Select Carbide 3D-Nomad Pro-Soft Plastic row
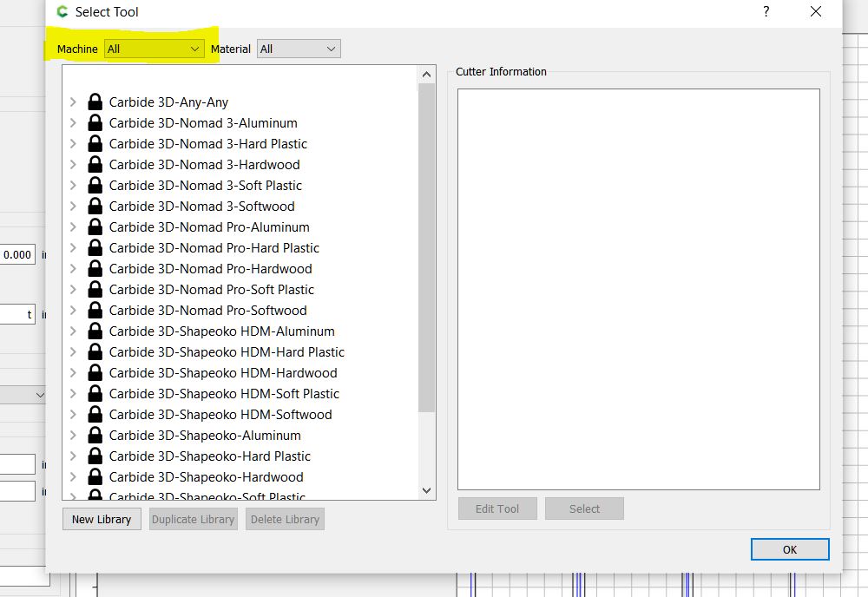 pyautogui.click(x=240, y=289)
